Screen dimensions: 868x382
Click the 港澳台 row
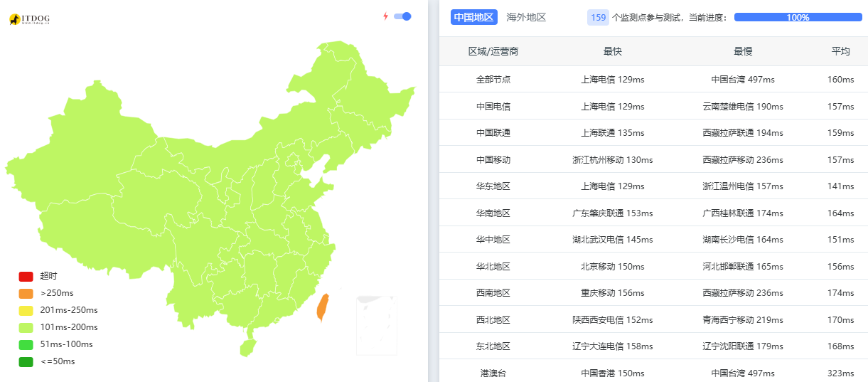tap(493, 373)
